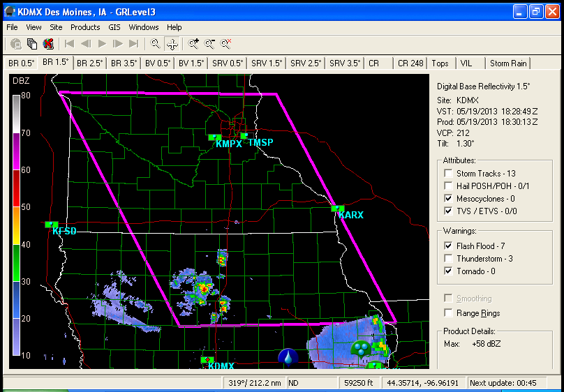
Task: Switch to the BV 1.5° velocity tab
Action: point(191,63)
